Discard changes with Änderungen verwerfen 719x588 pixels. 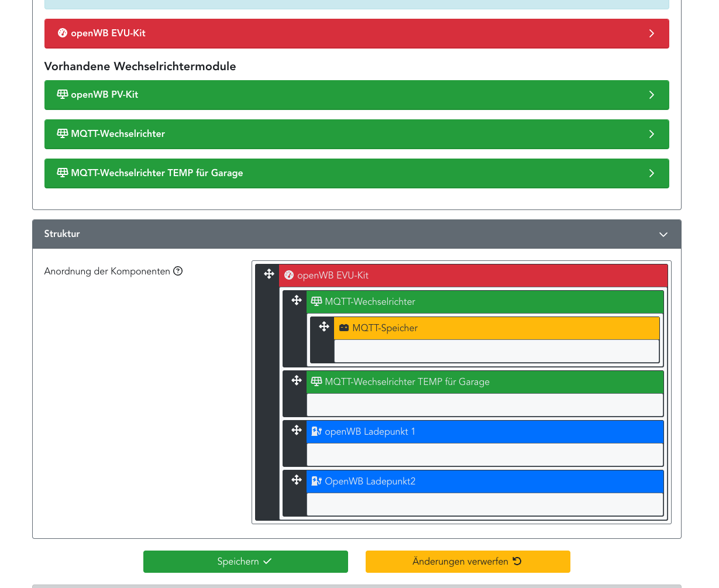[x=468, y=562]
